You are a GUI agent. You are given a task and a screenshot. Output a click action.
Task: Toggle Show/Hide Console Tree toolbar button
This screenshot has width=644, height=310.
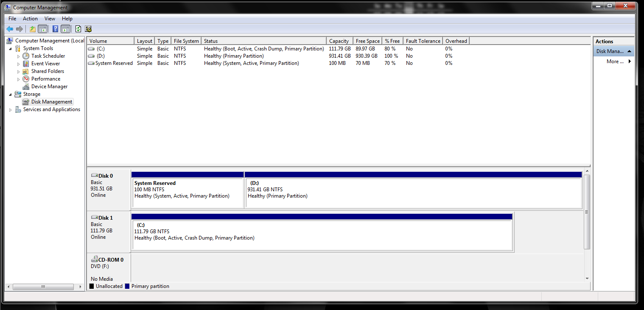[x=42, y=29]
